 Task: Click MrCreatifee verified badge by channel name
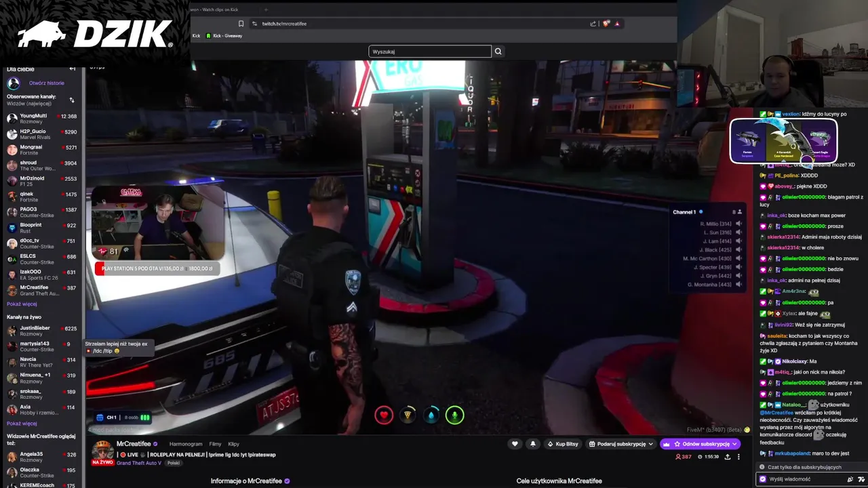pyautogui.click(x=155, y=444)
